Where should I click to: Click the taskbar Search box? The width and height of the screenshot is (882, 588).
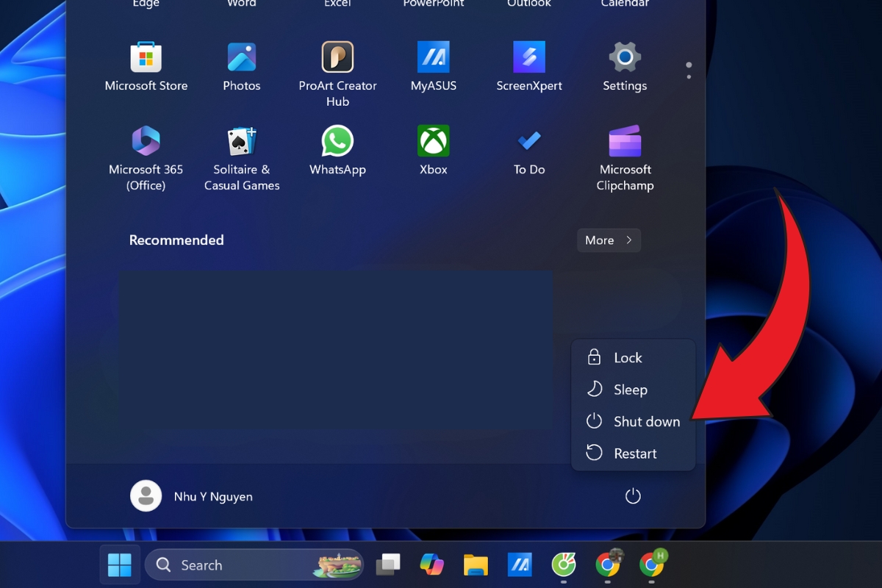[x=254, y=564]
